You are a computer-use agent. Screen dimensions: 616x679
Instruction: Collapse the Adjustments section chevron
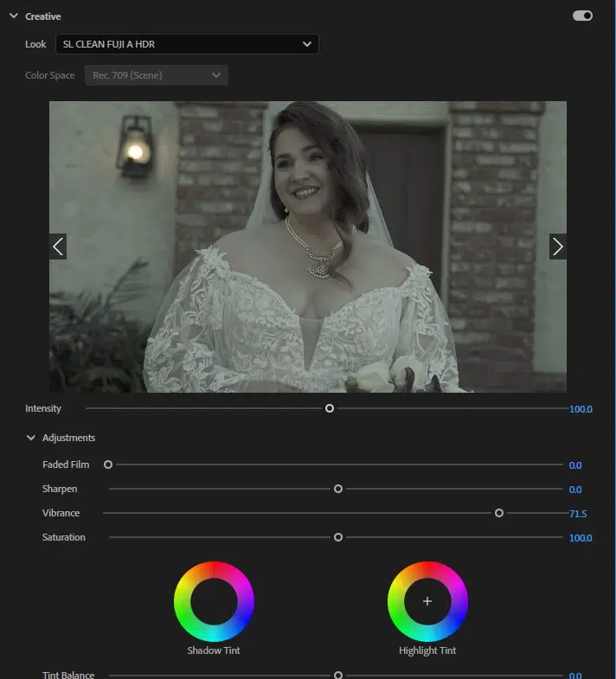coord(31,438)
